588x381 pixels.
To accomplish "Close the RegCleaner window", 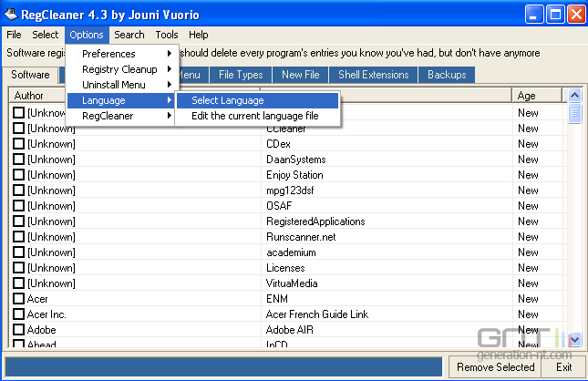I will tap(577, 15).
